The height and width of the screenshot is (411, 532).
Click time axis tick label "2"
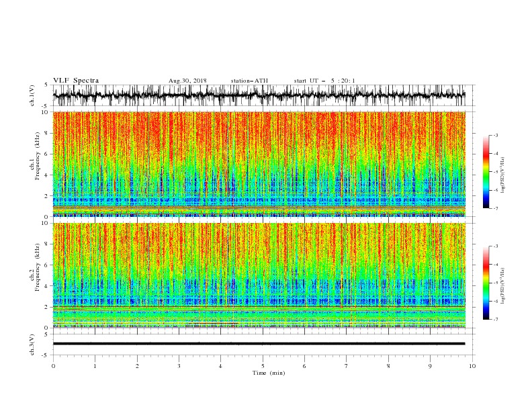(x=137, y=366)
